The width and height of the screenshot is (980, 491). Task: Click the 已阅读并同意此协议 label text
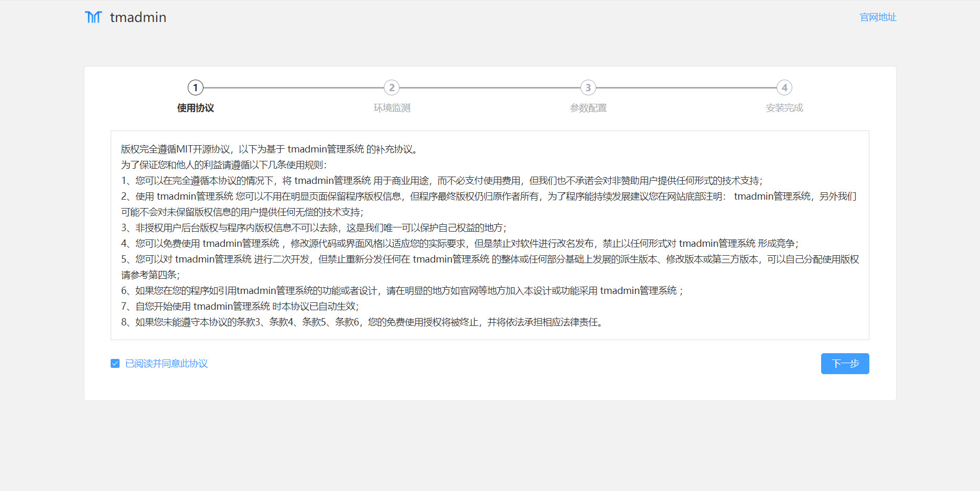[x=166, y=364]
